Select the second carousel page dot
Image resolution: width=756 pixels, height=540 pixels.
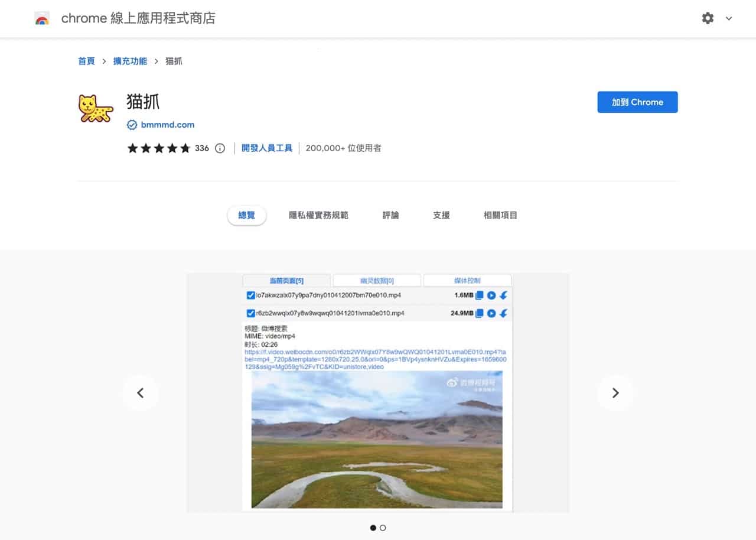(x=383, y=528)
